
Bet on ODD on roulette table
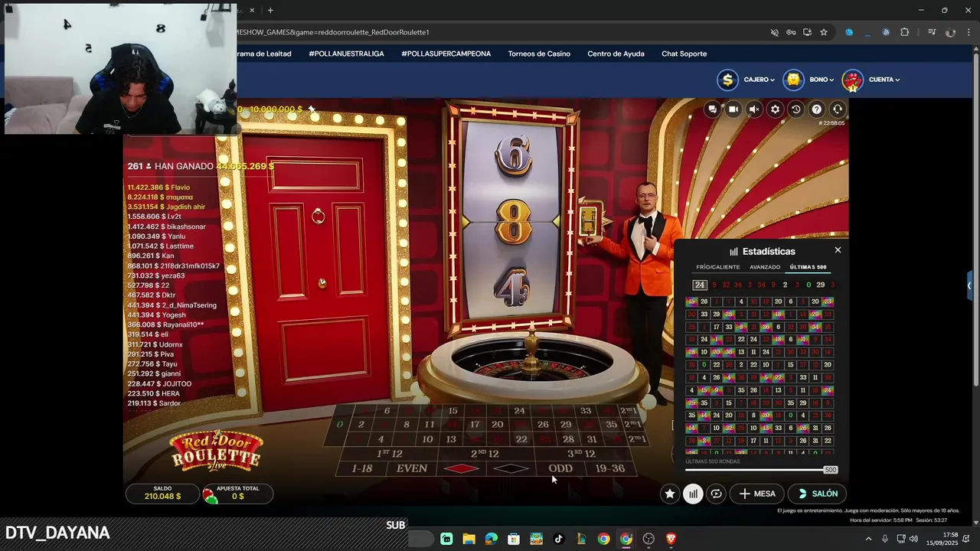point(560,468)
